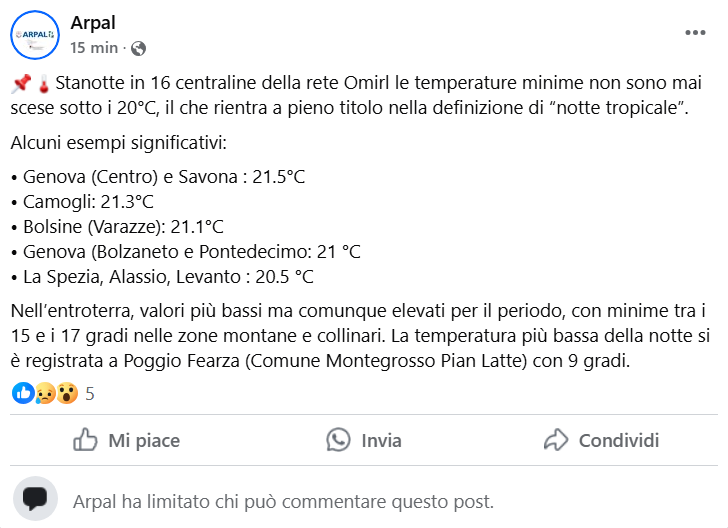Open the Arpal profile picture
The image size is (728, 528).
35,35
